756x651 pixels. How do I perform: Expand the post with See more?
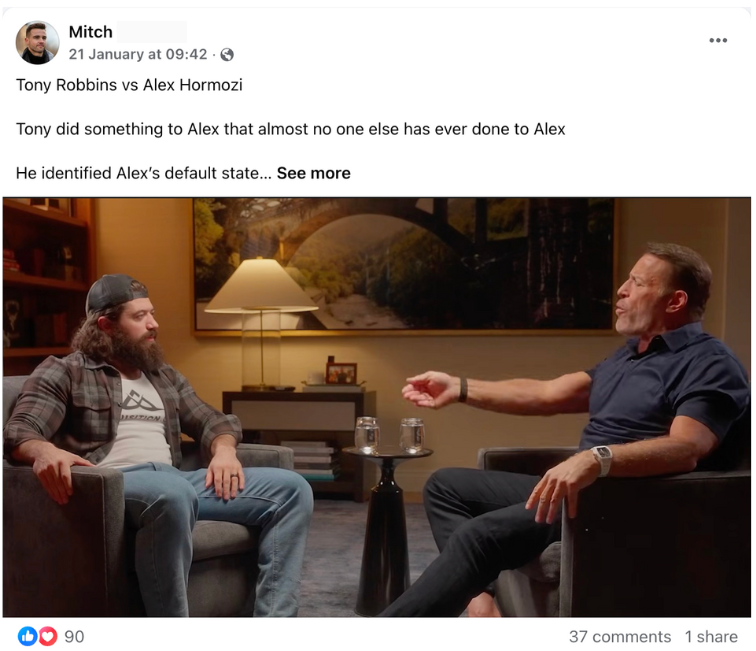point(313,173)
